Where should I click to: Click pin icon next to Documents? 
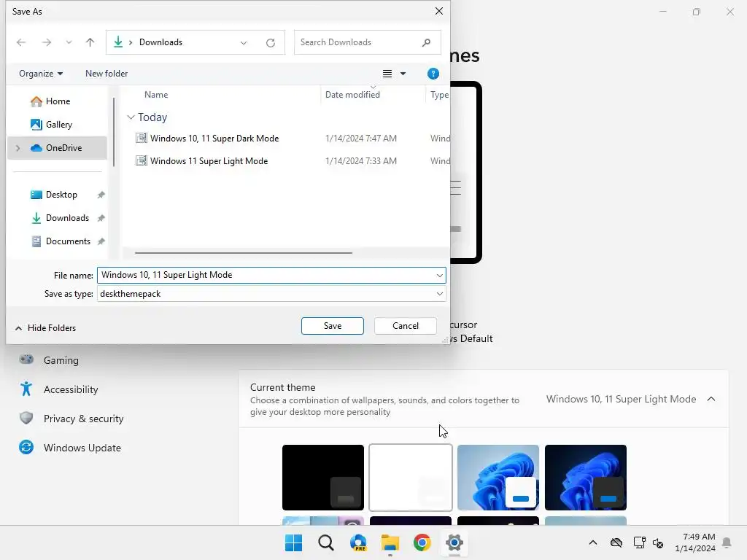click(x=101, y=241)
